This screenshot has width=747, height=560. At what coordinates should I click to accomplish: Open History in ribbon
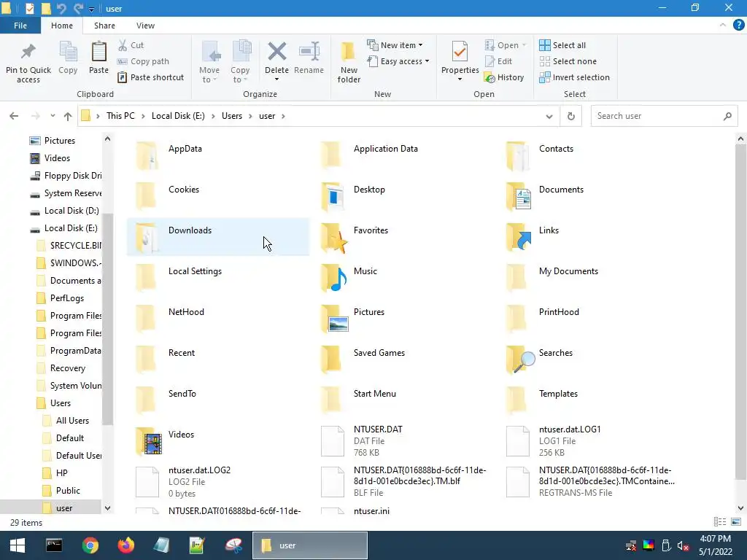pos(504,77)
